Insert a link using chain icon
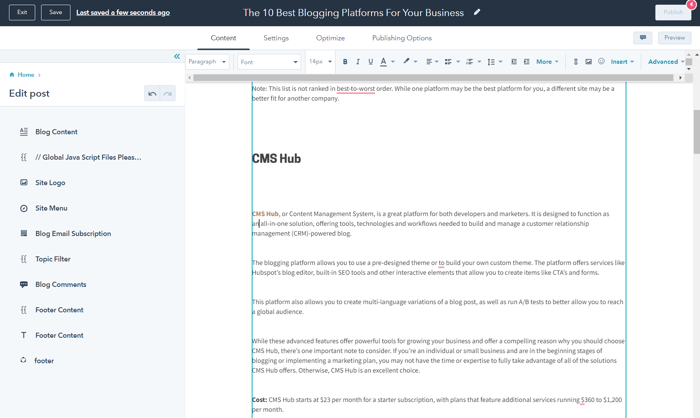Image resolution: width=700 pixels, height=418 pixels. (575, 62)
